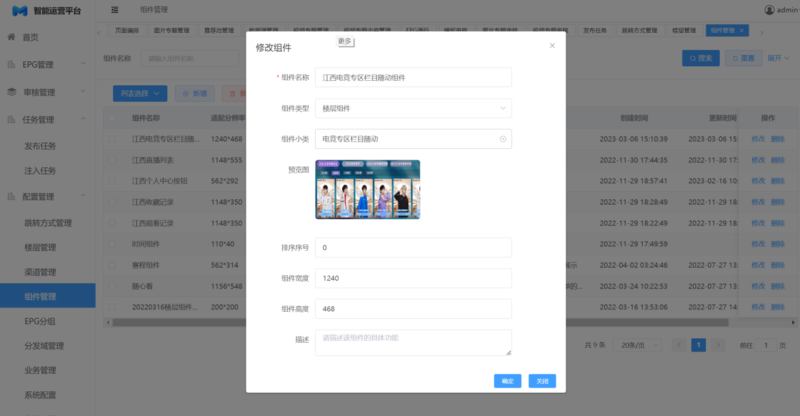Screen dimensions: 800x416
Task: Select the table header select-all checkbox
Action: coord(113,118)
